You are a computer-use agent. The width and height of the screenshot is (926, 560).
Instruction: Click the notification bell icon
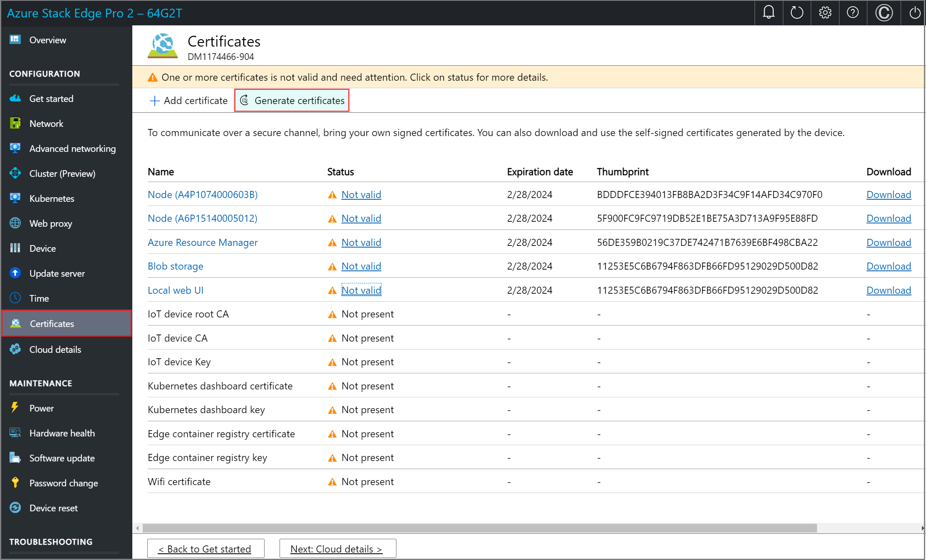pyautogui.click(x=768, y=12)
